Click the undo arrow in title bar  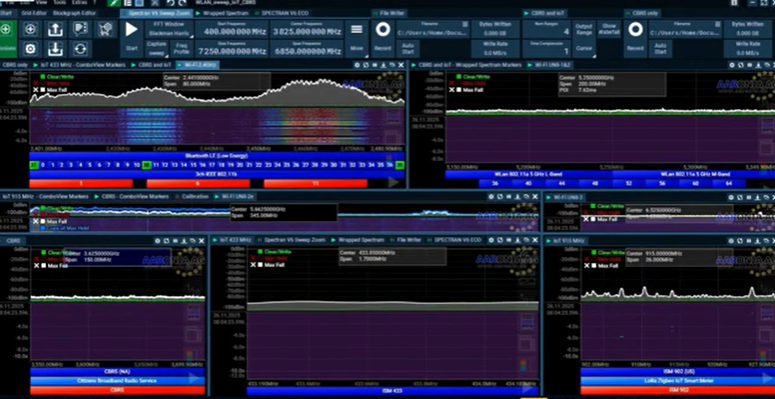pos(170,3)
